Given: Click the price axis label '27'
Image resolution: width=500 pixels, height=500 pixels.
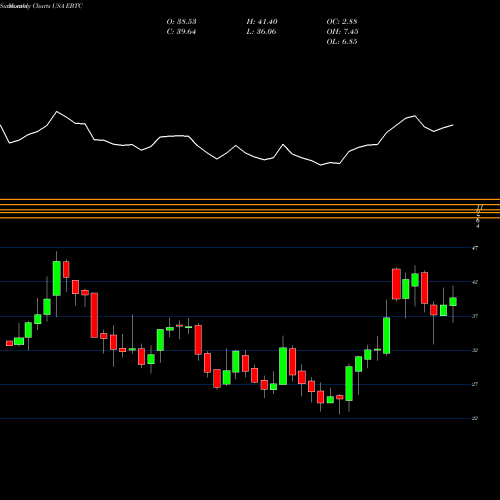Looking at the screenshot, I should point(475,384).
